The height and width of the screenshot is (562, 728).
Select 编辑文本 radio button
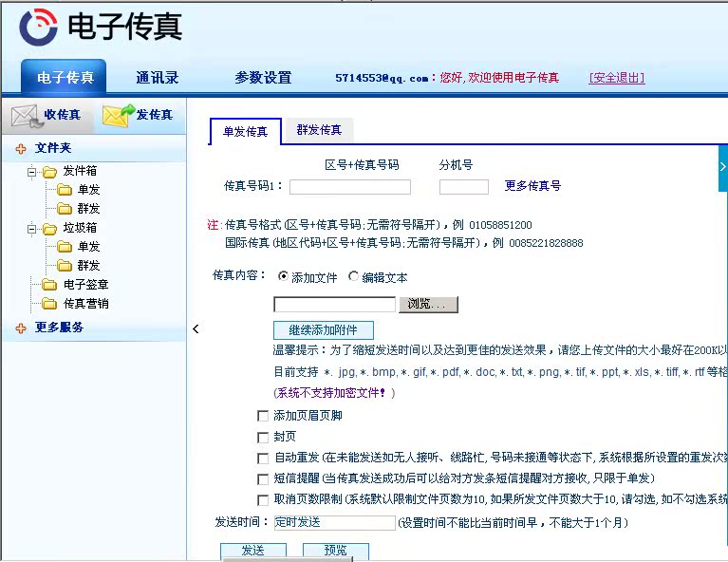coord(353,276)
